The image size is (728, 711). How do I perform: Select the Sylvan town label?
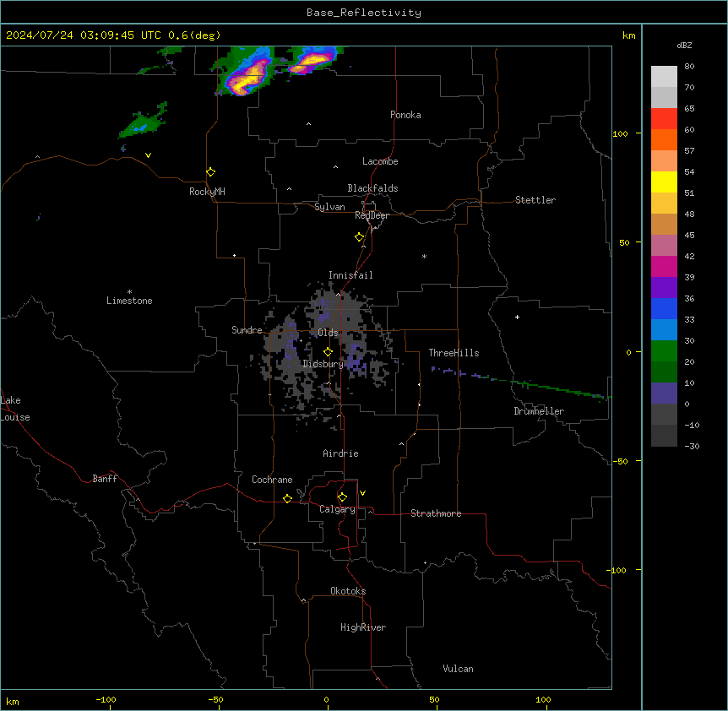coord(329,207)
